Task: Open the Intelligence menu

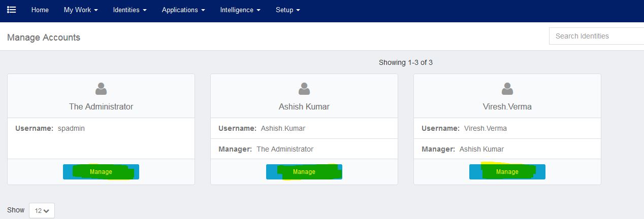Action: (x=240, y=10)
